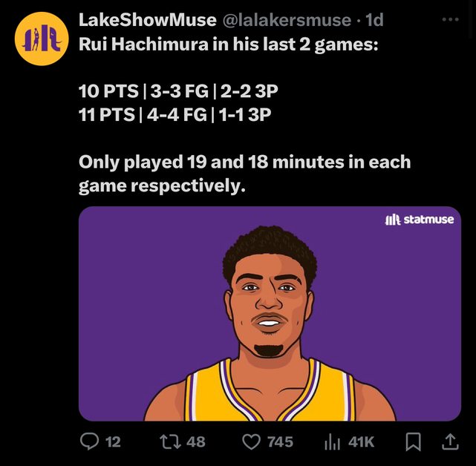Open the LakeShowMuse profile avatar
Image resolution: width=476 pixels, height=466 pixels.
coord(37,43)
